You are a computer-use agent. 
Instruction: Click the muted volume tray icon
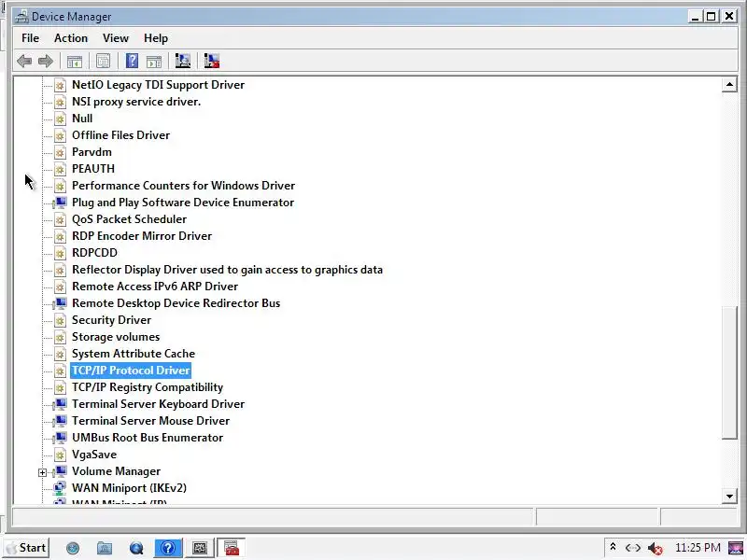655,549
